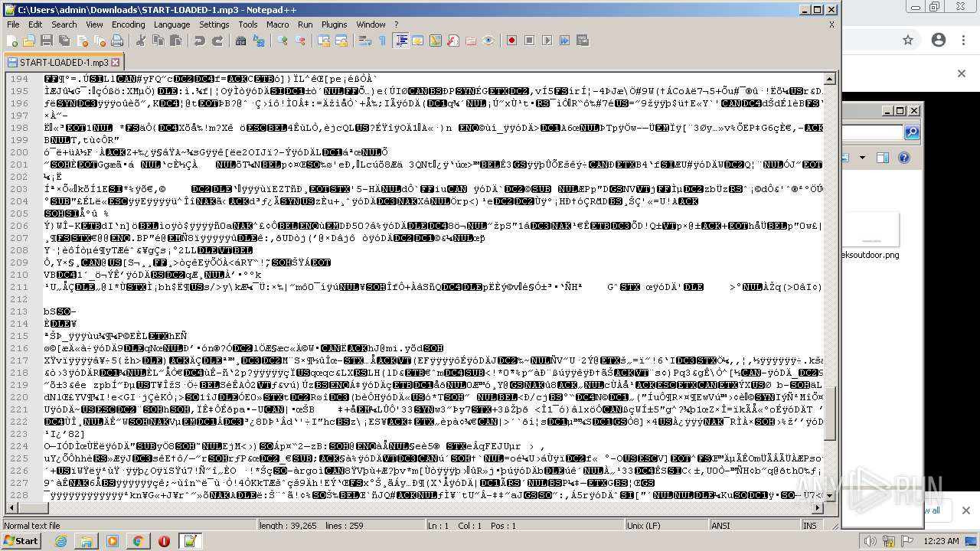The image size is (980, 551).
Task: Click the vertical scrollbar up arrow
Action: pos(830,79)
